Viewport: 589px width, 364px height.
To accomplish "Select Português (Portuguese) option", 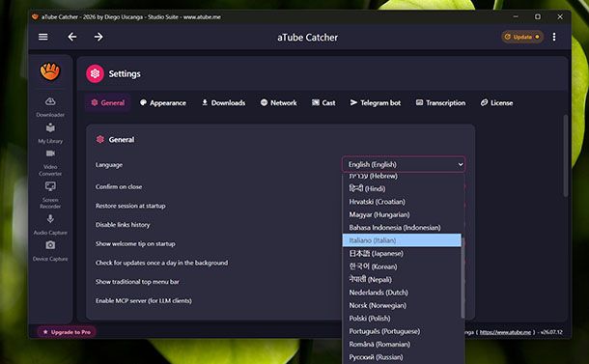I will pos(402,331).
